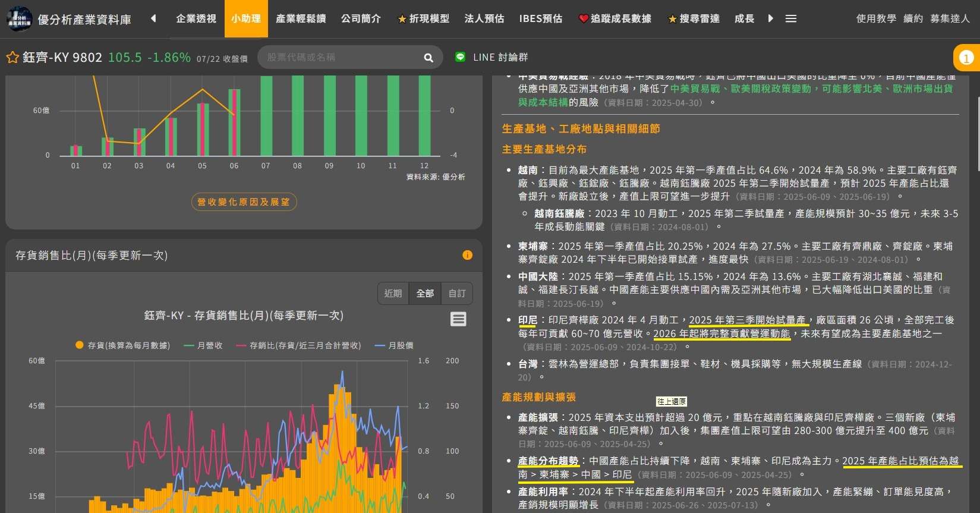Click the 105.5 stock price value
Viewport: 980px width, 513px height.
[x=125, y=58]
